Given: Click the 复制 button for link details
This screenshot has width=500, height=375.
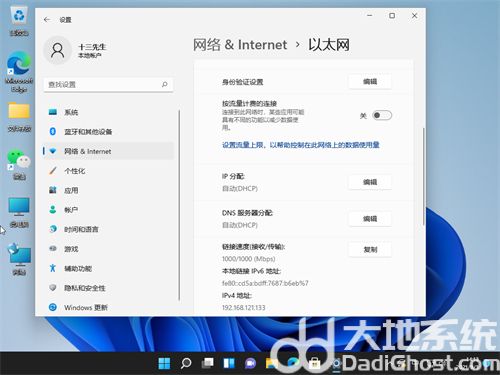Looking at the screenshot, I should click(370, 249).
